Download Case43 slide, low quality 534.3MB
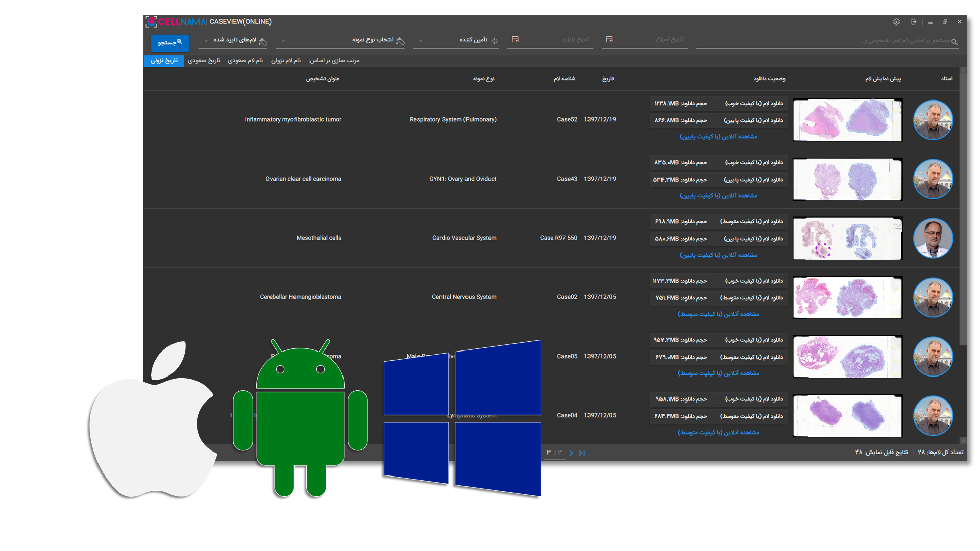This screenshot has width=980, height=551. [718, 180]
